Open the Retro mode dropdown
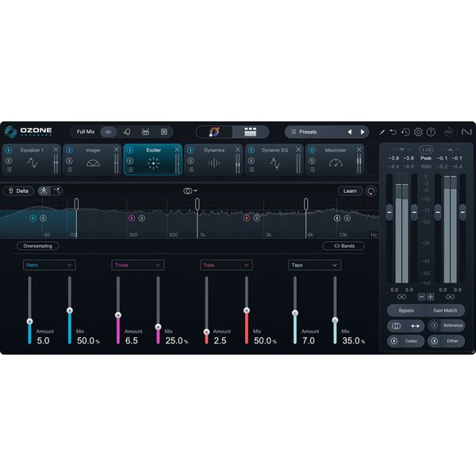Viewport: 476px width, 476px height. 49,265
